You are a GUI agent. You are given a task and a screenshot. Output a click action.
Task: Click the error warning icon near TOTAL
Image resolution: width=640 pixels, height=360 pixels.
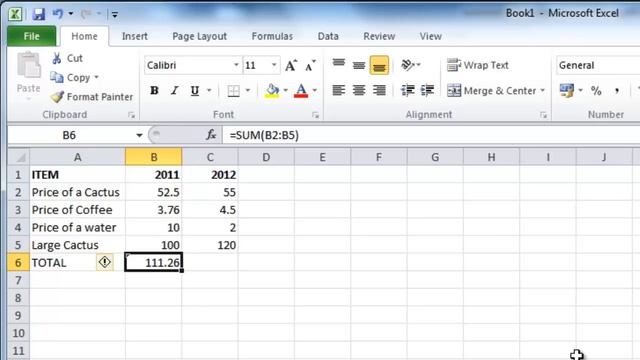pyautogui.click(x=104, y=262)
